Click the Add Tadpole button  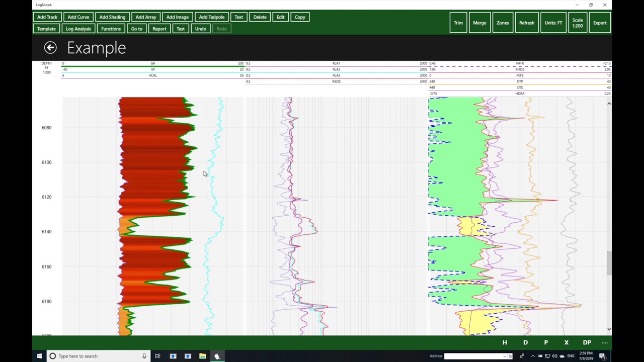(212, 17)
